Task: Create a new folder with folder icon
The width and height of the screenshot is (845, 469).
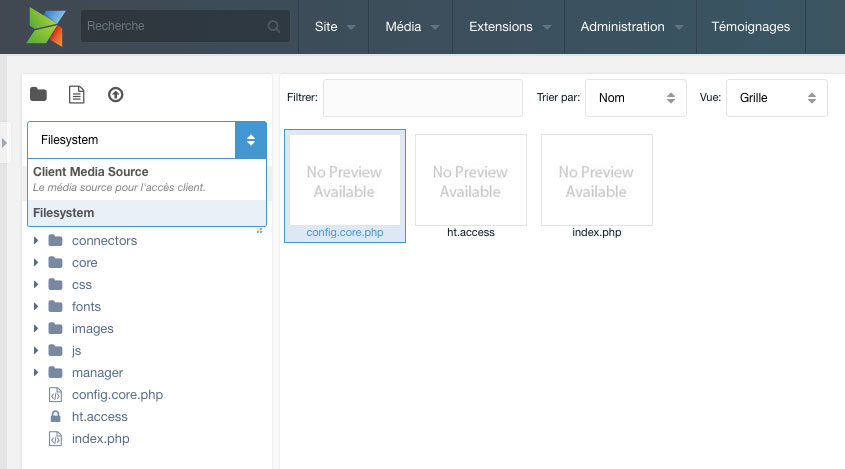Action: click(x=38, y=94)
